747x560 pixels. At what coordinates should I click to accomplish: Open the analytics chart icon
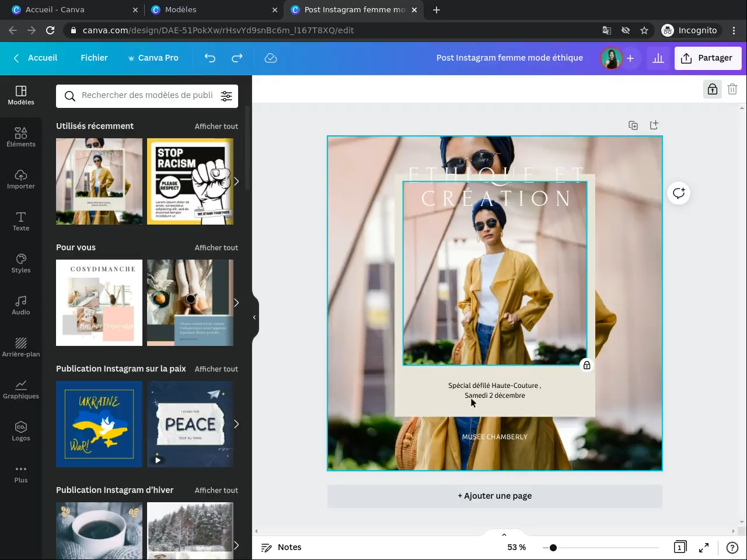658,58
